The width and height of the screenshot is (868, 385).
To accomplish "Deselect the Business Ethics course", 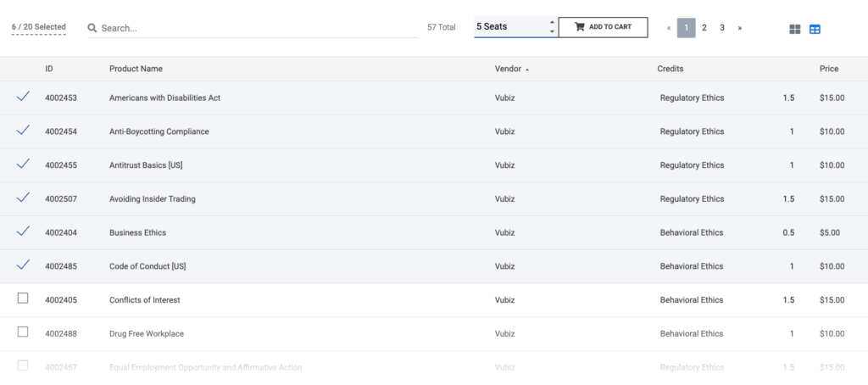I will pos(23,231).
